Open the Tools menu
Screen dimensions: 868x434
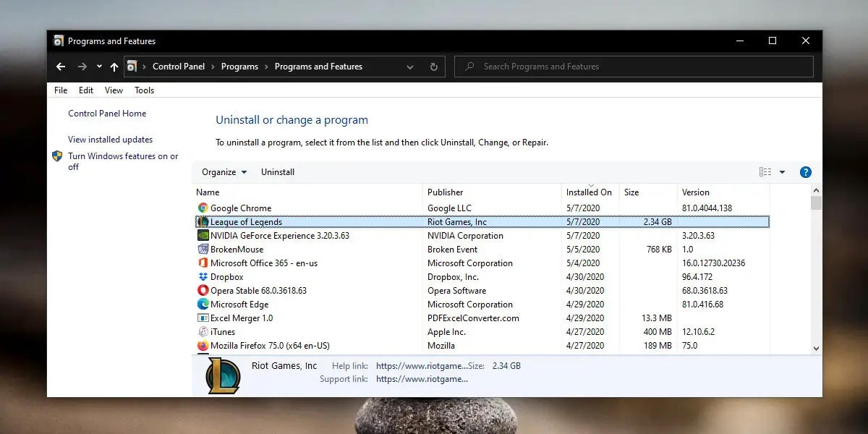(x=145, y=90)
